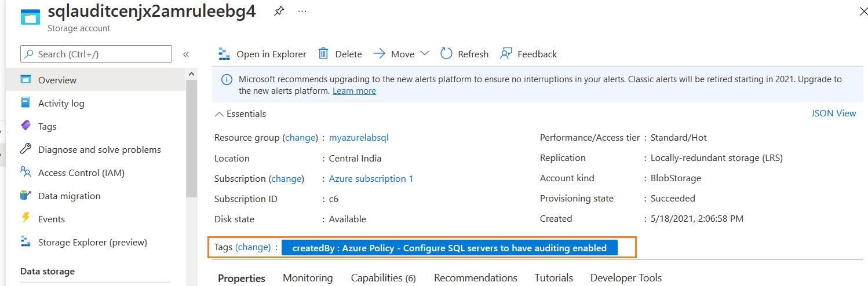Open Access Control (IAM) in sidebar
The width and height of the screenshot is (868, 286).
pos(81,173)
